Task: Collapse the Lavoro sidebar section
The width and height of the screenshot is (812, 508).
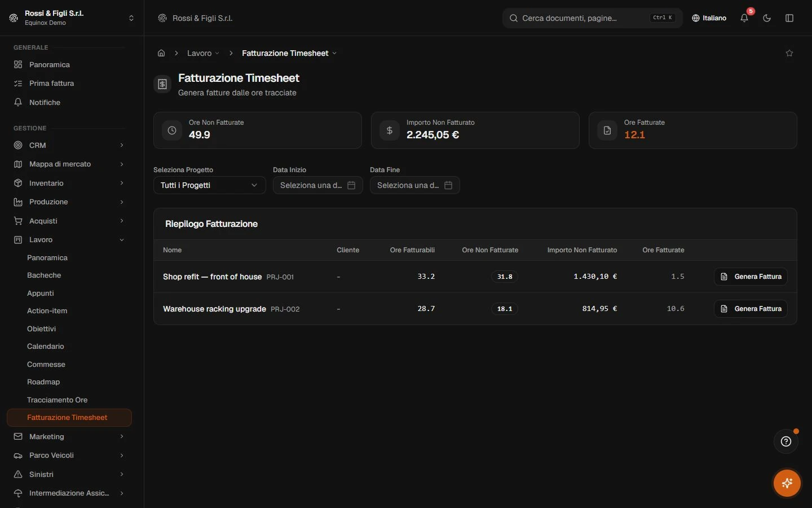Action: pos(69,240)
